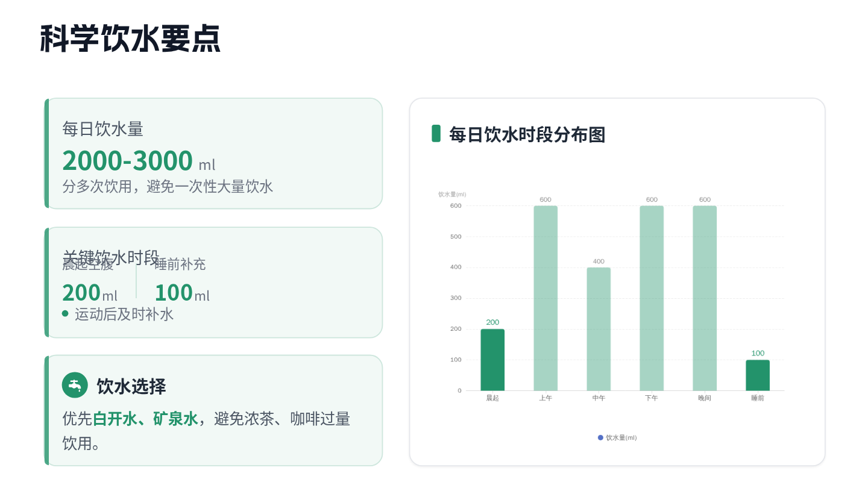
Task: Select the 晚间 600 bar in chart
Action: (705, 298)
